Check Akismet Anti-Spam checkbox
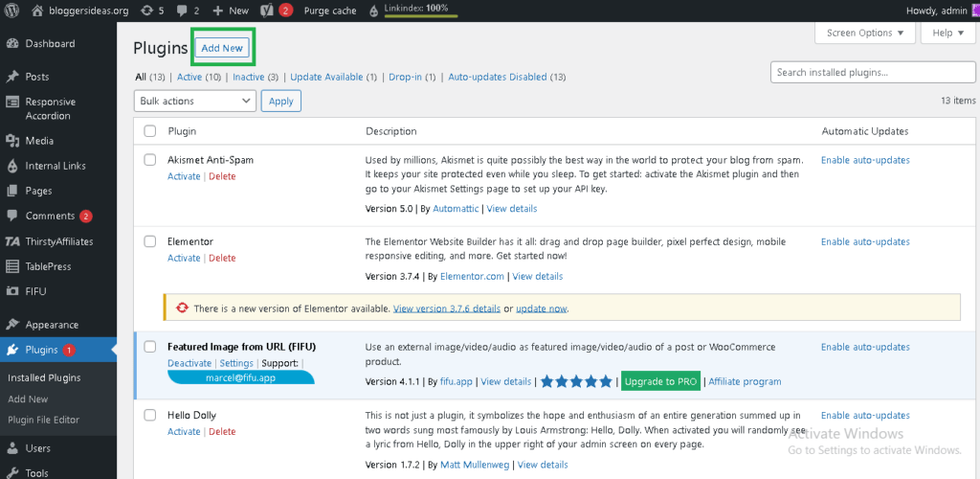Viewport: 980px width, 479px height. (x=150, y=160)
